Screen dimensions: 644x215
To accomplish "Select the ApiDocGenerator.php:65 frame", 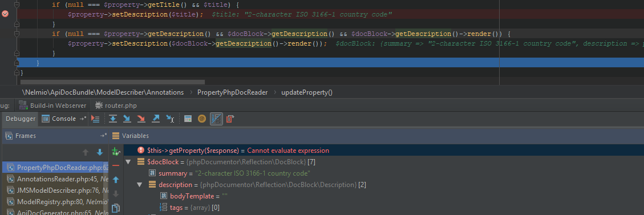I will click(x=55, y=212).
